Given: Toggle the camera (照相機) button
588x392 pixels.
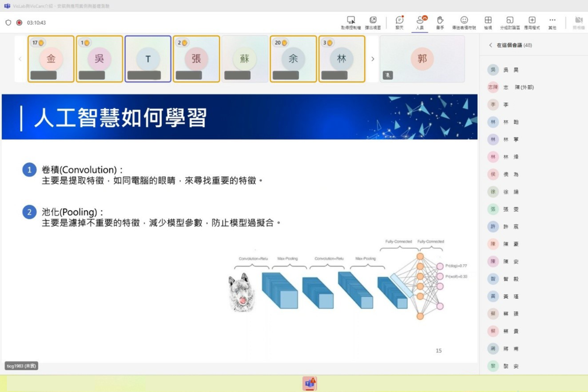Looking at the screenshot, I should (x=578, y=23).
